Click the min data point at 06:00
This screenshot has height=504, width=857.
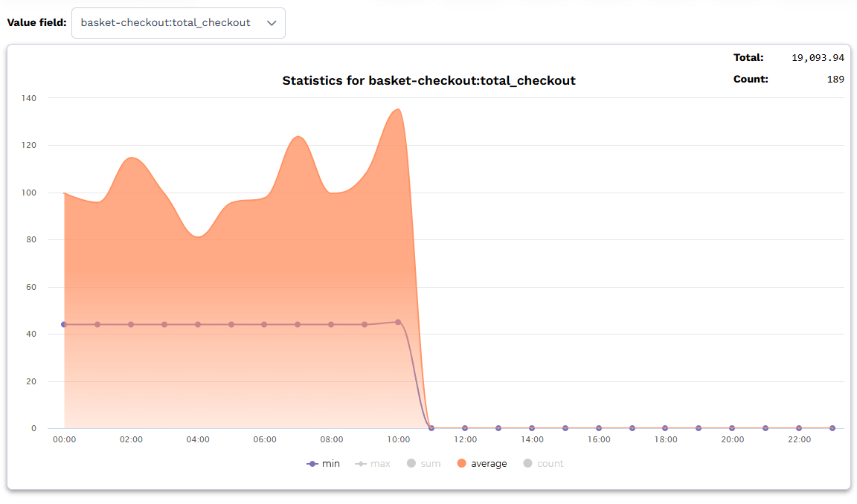(264, 324)
